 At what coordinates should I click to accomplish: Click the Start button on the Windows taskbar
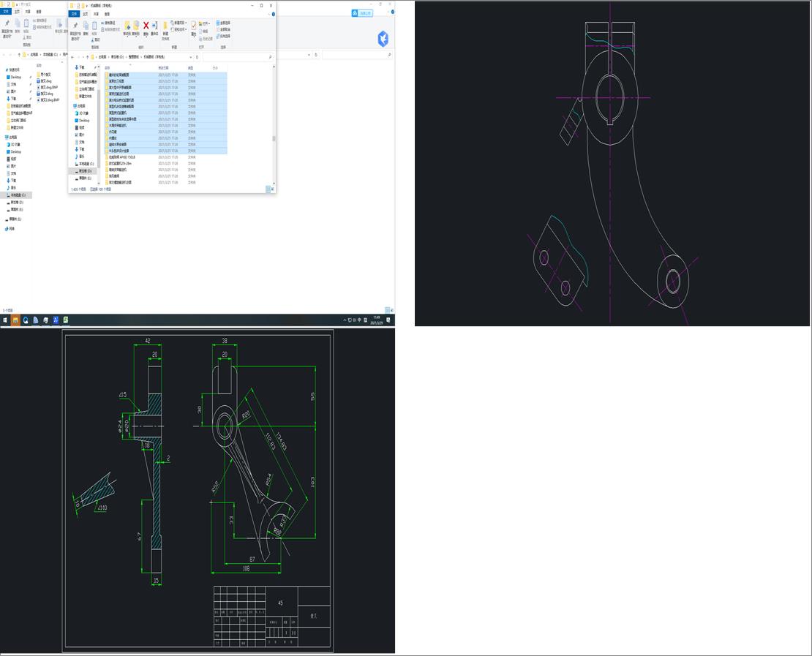point(4,320)
